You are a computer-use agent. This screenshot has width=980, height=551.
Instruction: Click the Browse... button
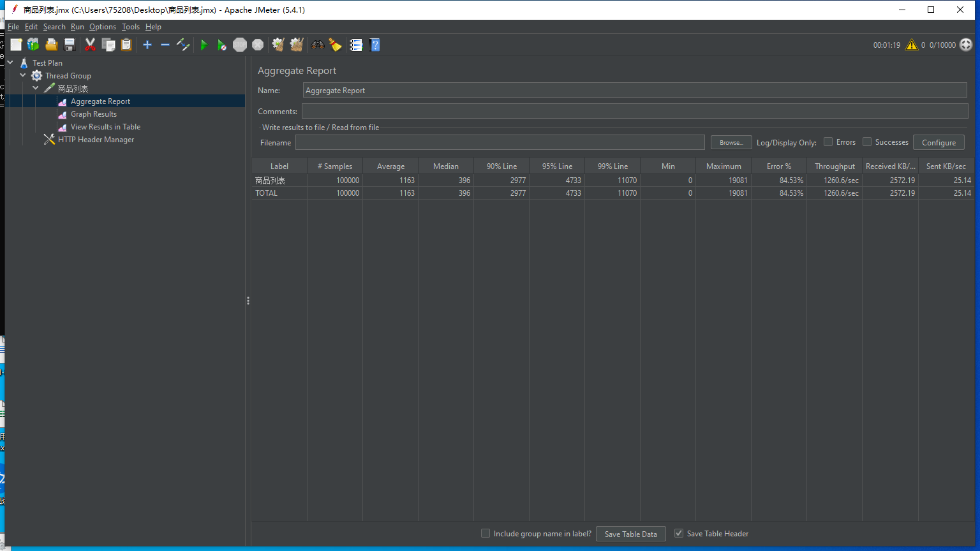coord(731,142)
